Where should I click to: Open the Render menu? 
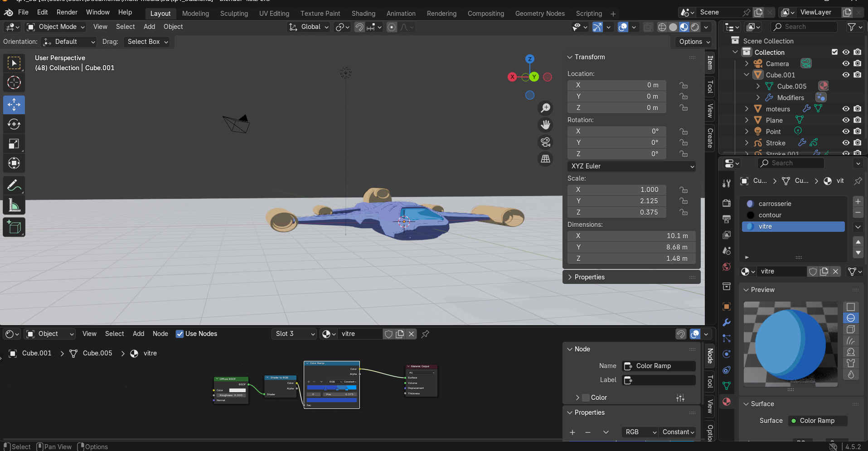(x=67, y=12)
